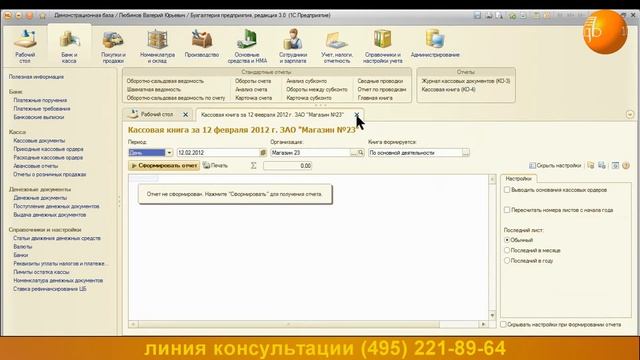This screenshot has height=360, width=640.
Task: Click the print icon in title bar
Action: pos(489,16)
